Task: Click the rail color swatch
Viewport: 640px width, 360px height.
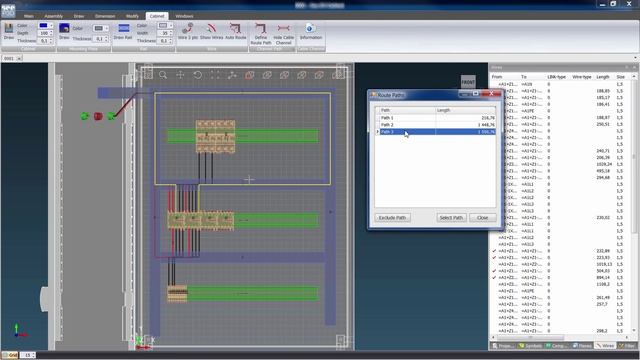Action: [x=162, y=26]
